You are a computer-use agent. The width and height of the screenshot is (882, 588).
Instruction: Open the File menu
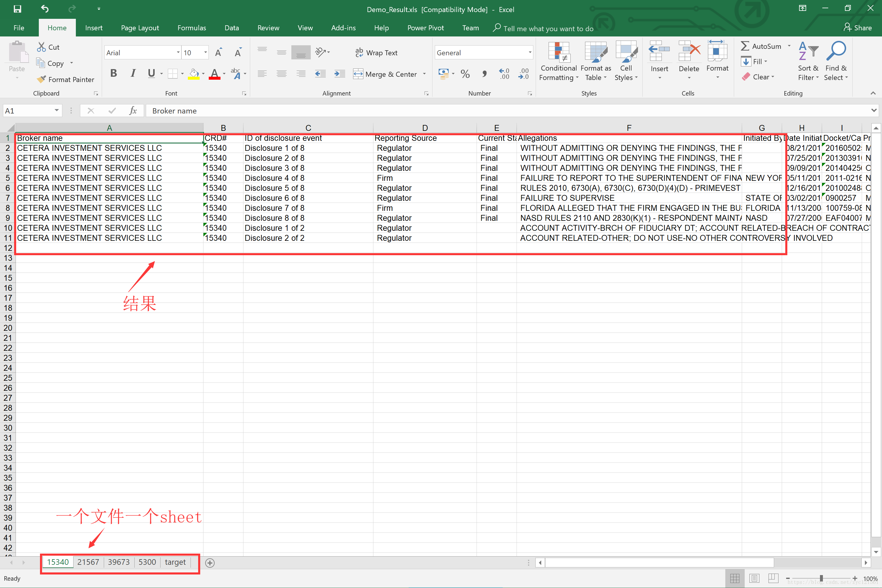click(x=19, y=28)
